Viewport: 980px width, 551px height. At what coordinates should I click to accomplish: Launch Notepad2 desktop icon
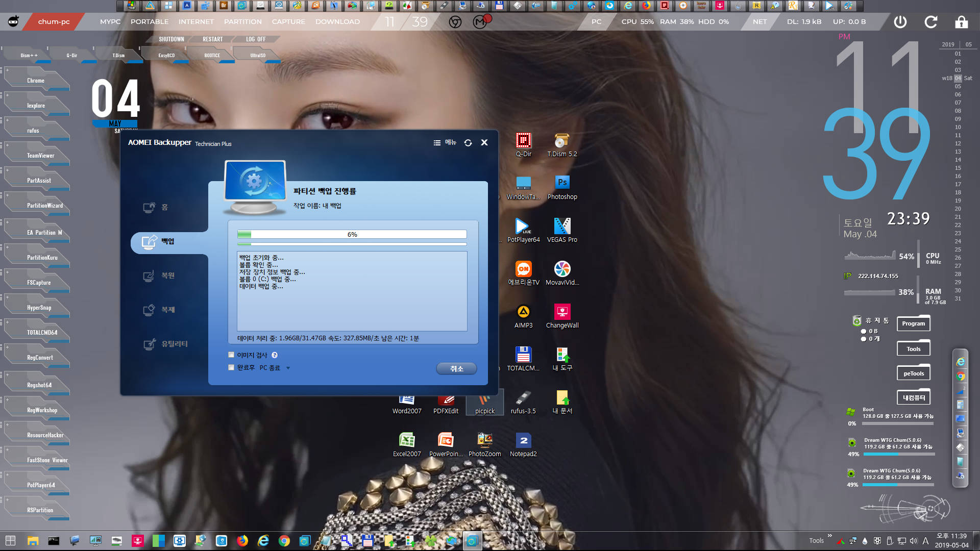tap(523, 445)
